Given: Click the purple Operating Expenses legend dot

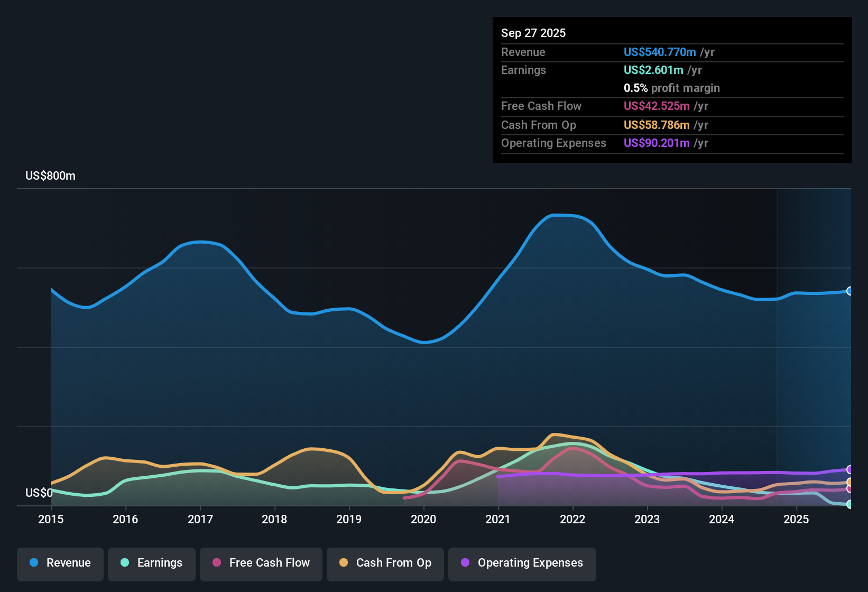Looking at the screenshot, I should 464,563.
